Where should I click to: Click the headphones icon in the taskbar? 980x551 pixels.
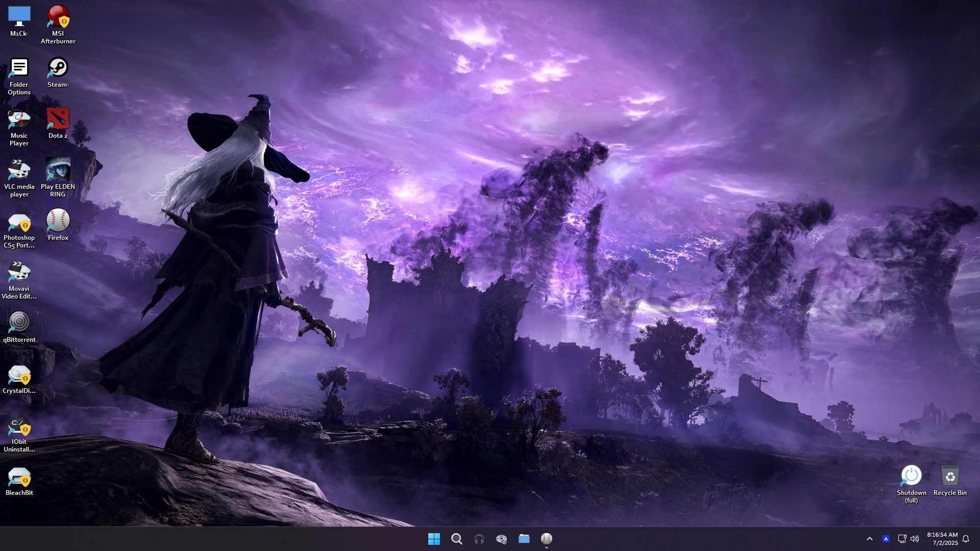click(479, 539)
